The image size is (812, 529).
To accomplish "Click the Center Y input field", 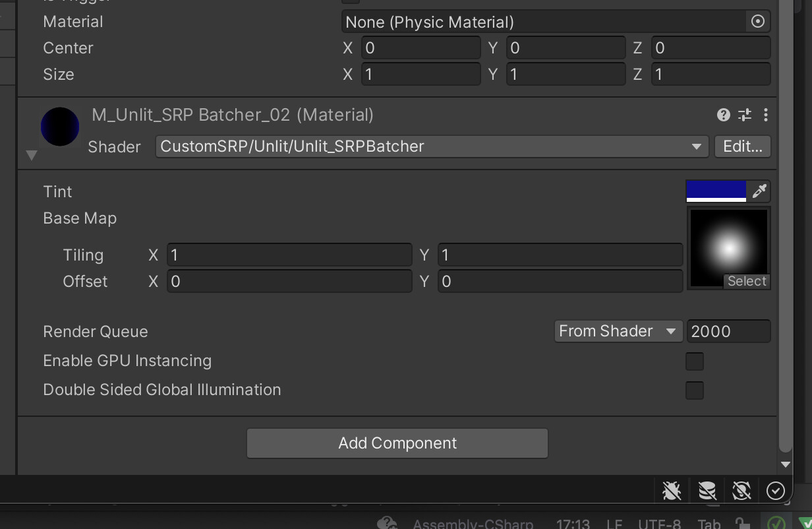I will (x=565, y=48).
